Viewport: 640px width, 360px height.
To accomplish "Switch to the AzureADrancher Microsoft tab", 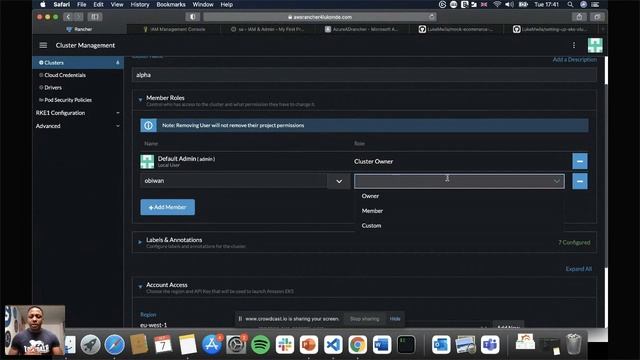I will 361,29.
